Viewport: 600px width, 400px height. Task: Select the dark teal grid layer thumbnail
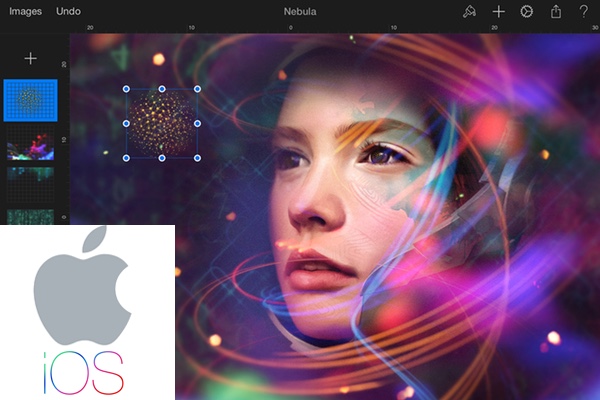(31, 184)
